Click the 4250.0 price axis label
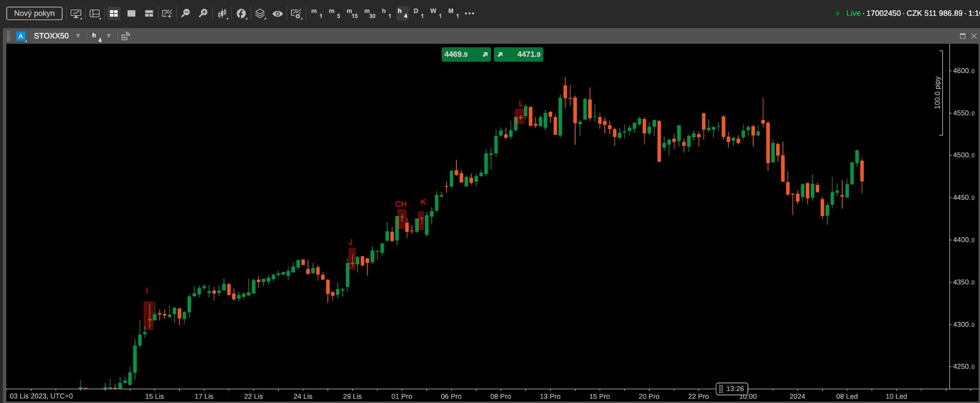The image size is (980, 403). (x=964, y=367)
